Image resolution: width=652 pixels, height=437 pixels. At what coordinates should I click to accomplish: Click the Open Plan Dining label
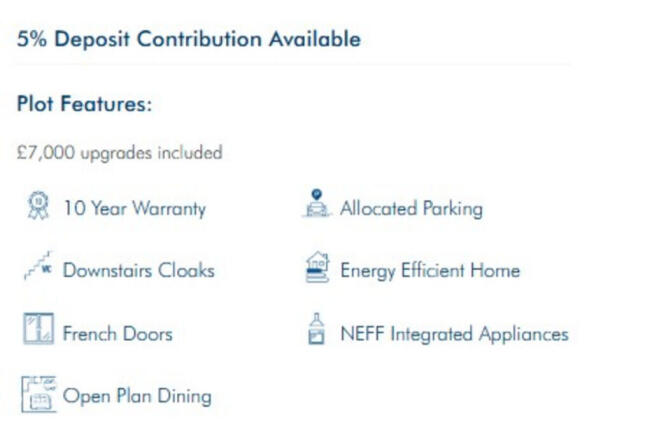(x=137, y=396)
